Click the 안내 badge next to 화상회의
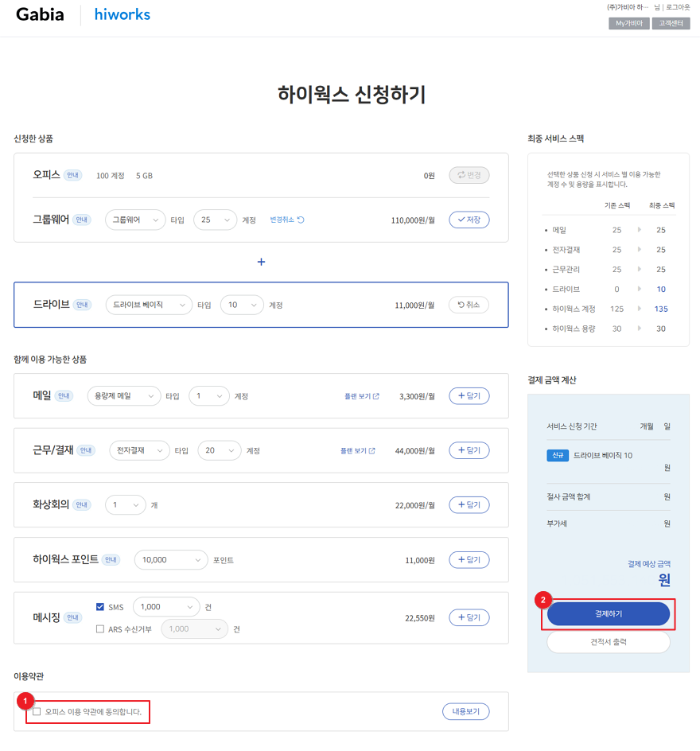This screenshot has height=751, width=700. pos(83,504)
